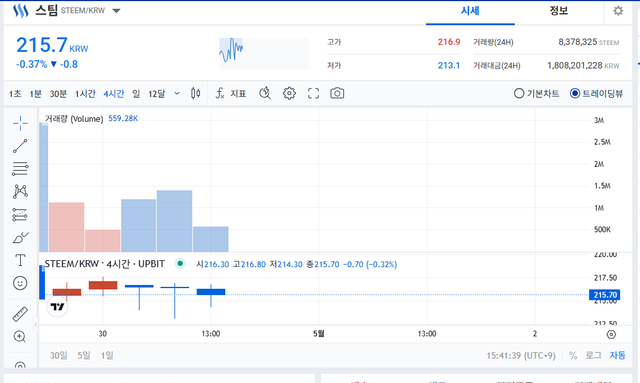This screenshot has width=640, height=383.
Task: Switch to the 시세 tab
Action: click(x=470, y=11)
